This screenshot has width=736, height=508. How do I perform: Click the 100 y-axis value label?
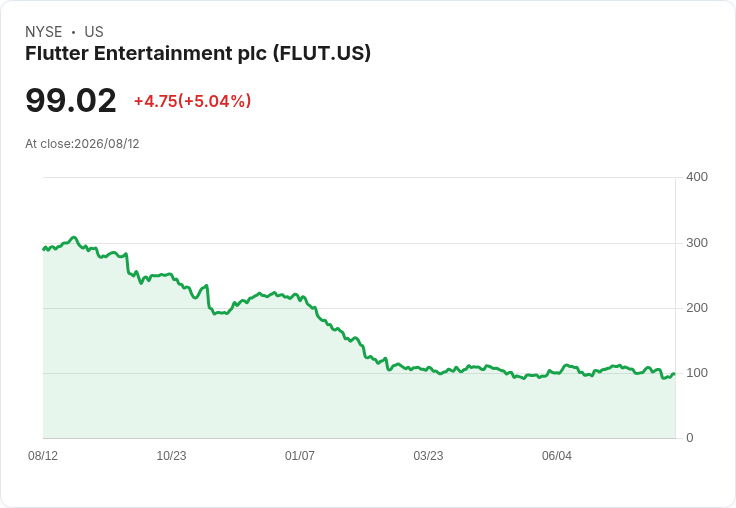697,373
